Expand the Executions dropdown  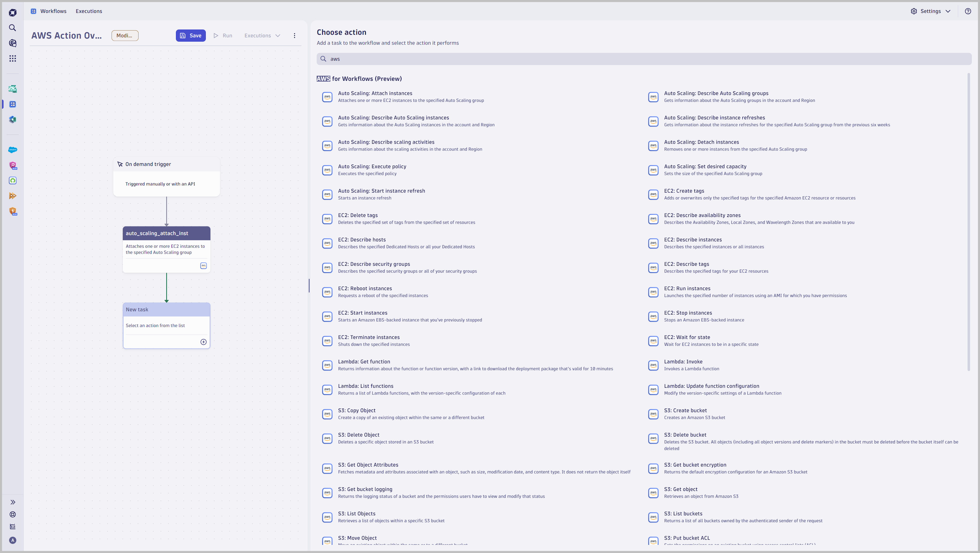pyautogui.click(x=262, y=35)
